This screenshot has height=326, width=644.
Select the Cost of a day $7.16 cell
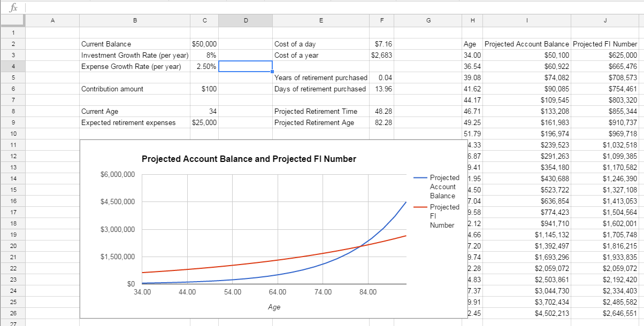382,44
